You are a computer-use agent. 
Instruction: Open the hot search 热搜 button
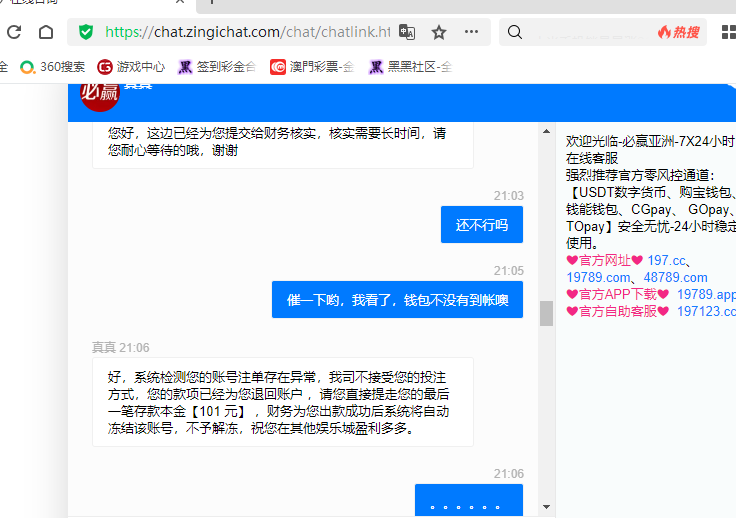tap(679, 32)
